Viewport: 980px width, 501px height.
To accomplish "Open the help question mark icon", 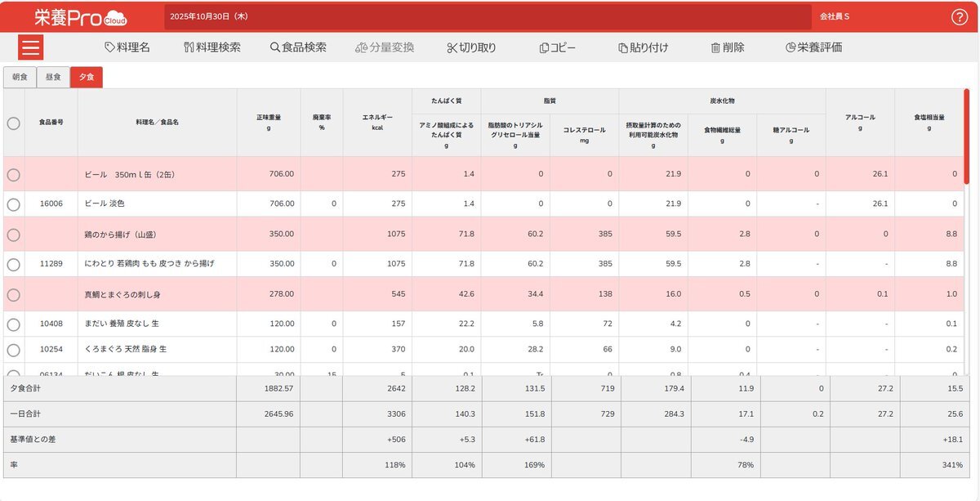I will (960, 17).
